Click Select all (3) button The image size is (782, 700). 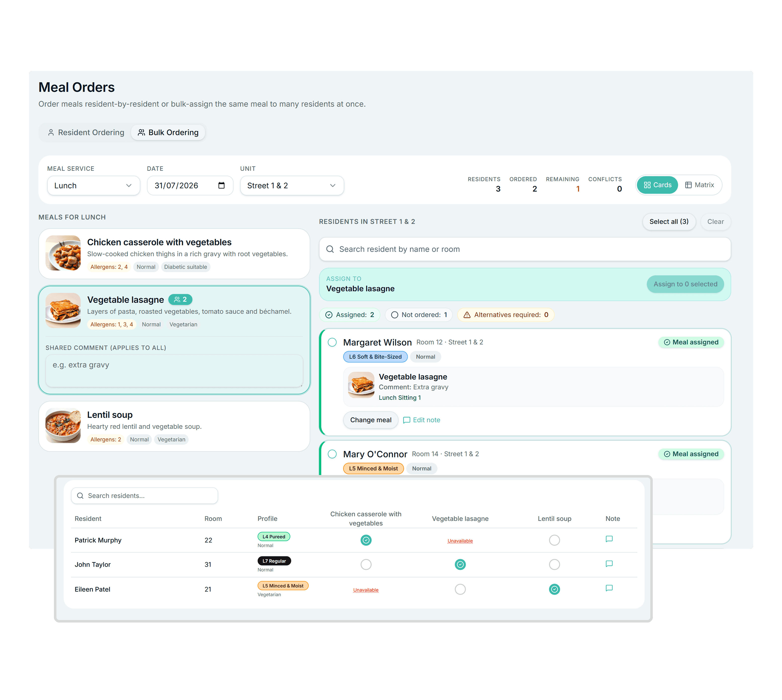669,221
